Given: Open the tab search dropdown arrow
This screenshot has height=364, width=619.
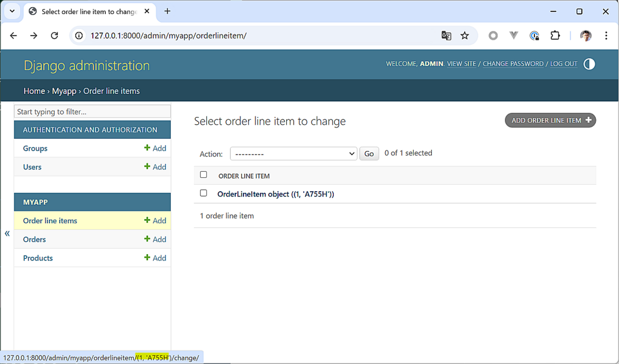Looking at the screenshot, I should click(x=12, y=11).
